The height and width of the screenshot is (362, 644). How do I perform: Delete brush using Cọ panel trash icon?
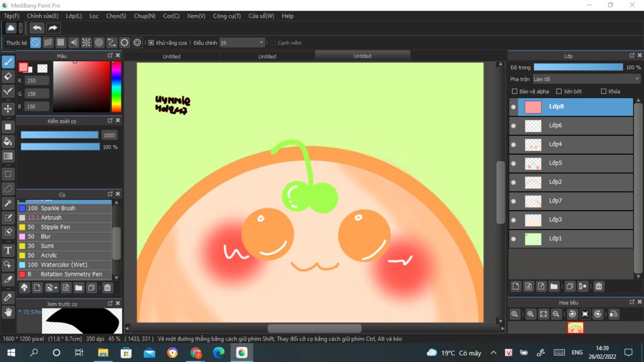pyautogui.click(x=107, y=288)
